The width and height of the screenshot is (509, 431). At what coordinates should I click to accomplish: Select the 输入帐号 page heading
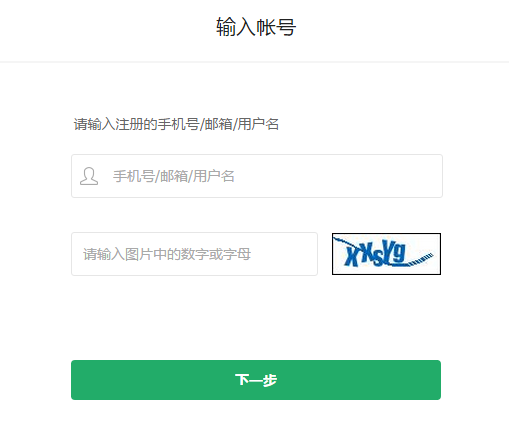click(x=256, y=27)
